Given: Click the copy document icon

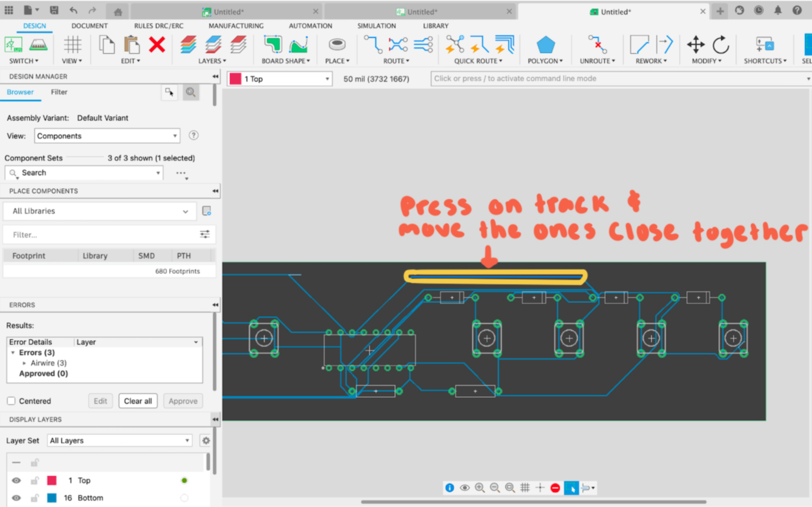Looking at the screenshot, I should (x=107, y=45).
